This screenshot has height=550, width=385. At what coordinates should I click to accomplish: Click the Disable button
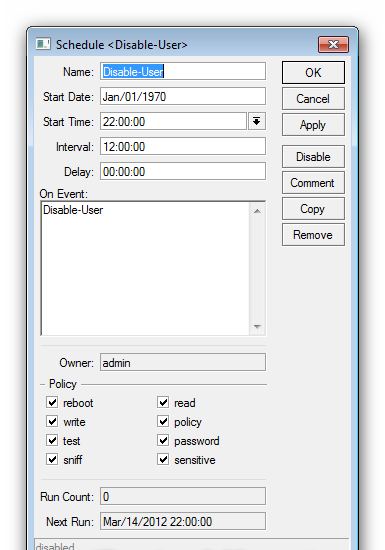(313, 156)
